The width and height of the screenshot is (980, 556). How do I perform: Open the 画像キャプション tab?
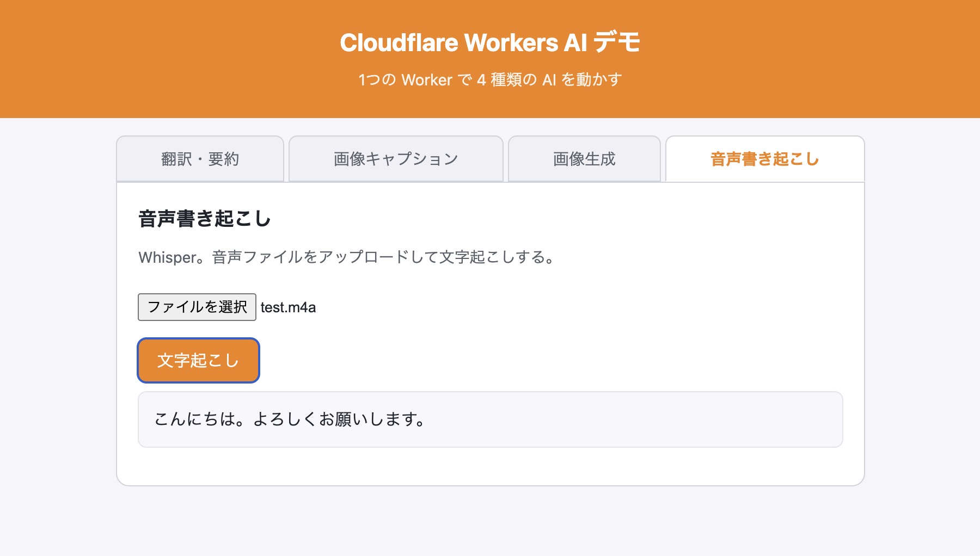pos(396,159)
